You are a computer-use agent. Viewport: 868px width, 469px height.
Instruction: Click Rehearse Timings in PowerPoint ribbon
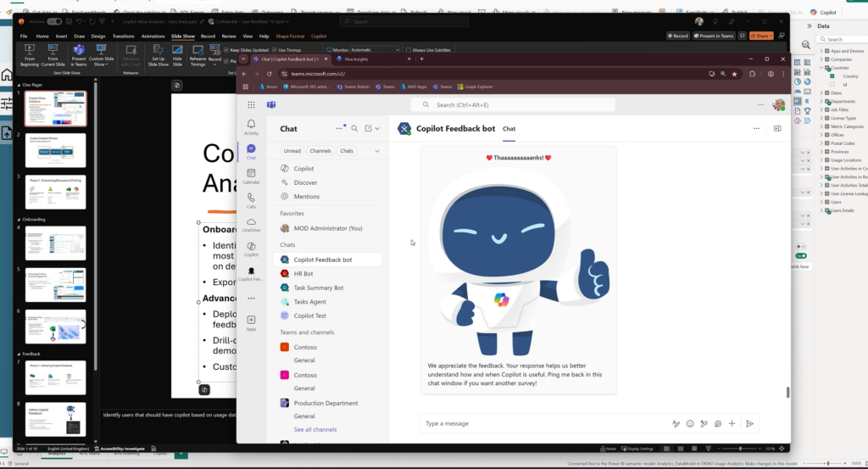pyautogui.click(x=198, y=55)
